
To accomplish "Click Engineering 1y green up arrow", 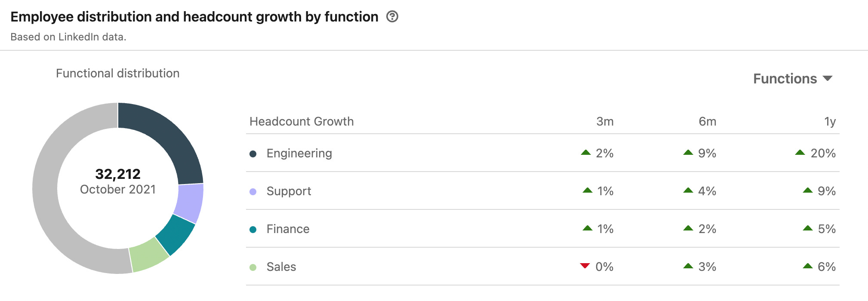I will tap(800, 152).
